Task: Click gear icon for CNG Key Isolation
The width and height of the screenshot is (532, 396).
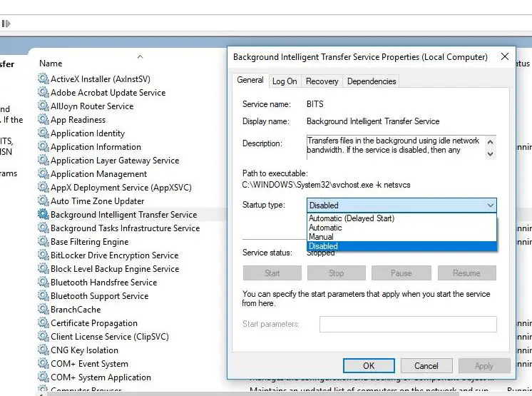Action: [43, 350]
